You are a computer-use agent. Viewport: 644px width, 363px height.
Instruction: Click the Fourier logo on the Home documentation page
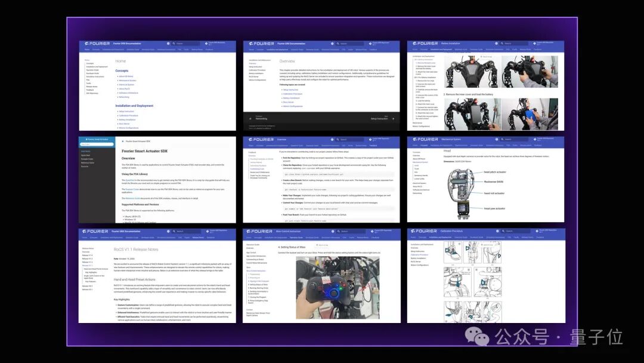pos(97,43)
